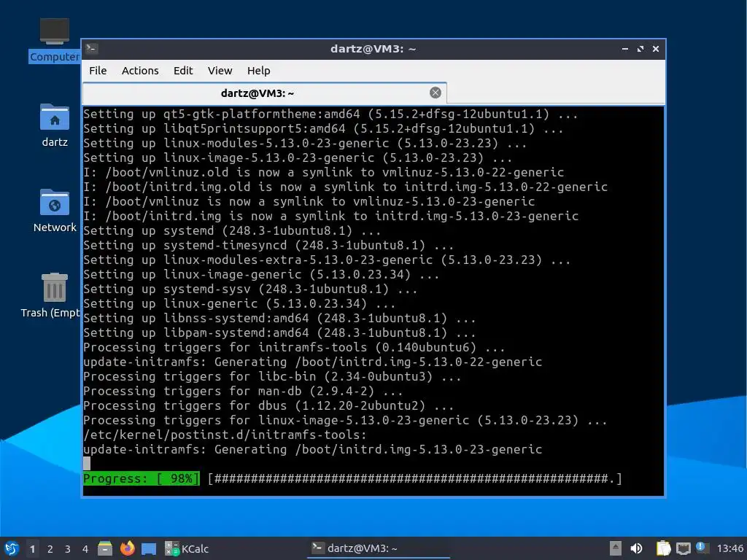The width and height of the screenshot is (747, 560).
Task: Click the hash-mark progress bar in the terminal
Action: click(414, 478)
